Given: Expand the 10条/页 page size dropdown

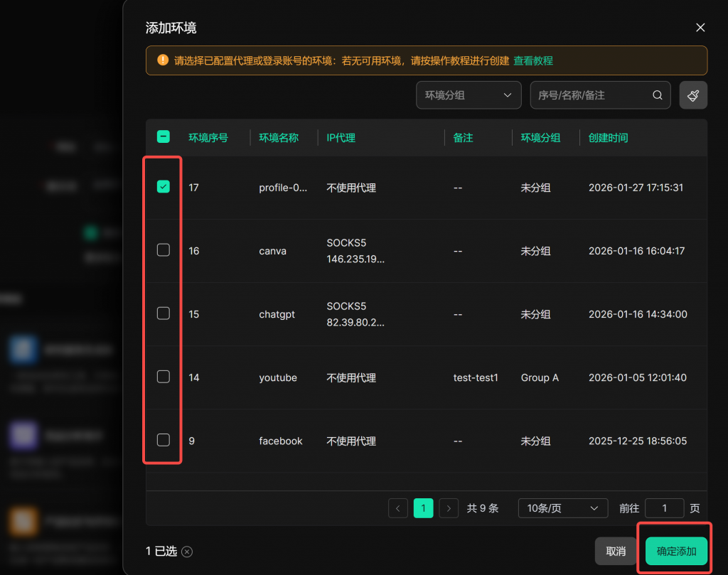Looking at the screenshot, I should [x=562, y=508].
